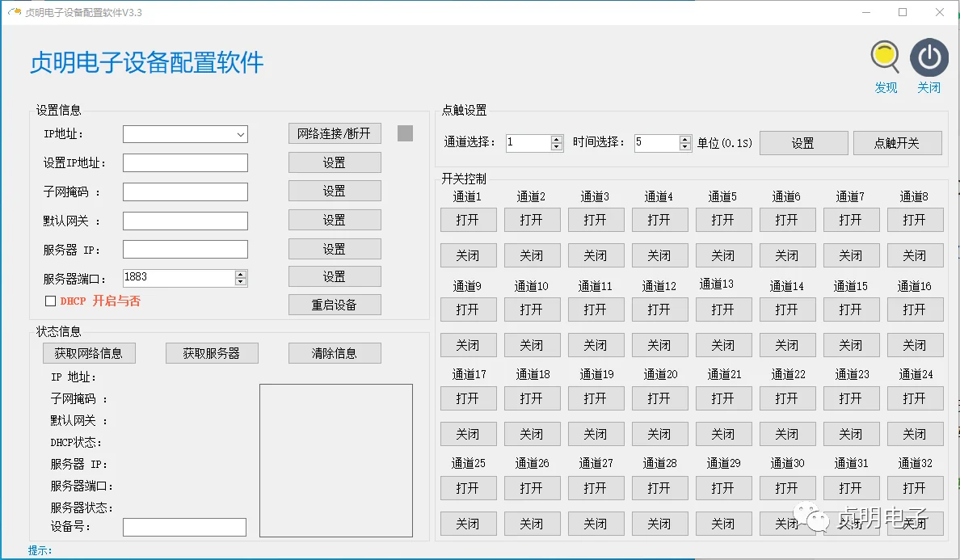Click the 发现 magnifier icon

pos(886,57)
